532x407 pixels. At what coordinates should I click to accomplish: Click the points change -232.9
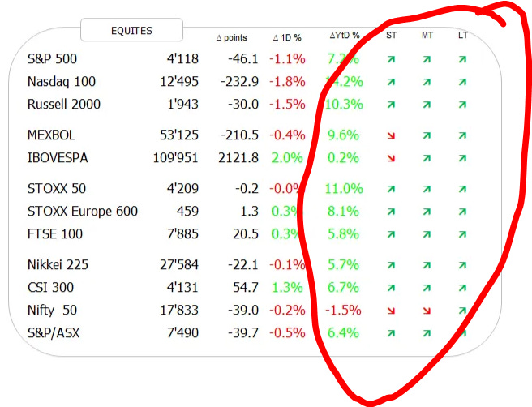tap(239, 82)
